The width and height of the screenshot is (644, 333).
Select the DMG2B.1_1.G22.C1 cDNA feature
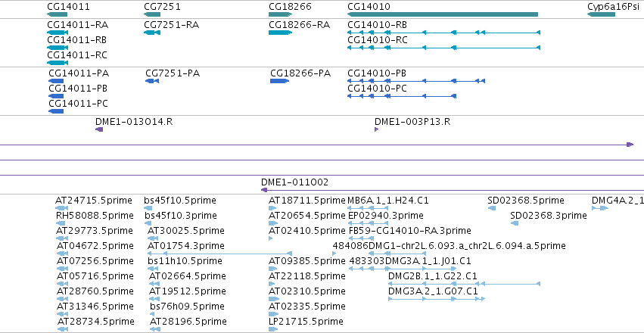click(464, 284)
